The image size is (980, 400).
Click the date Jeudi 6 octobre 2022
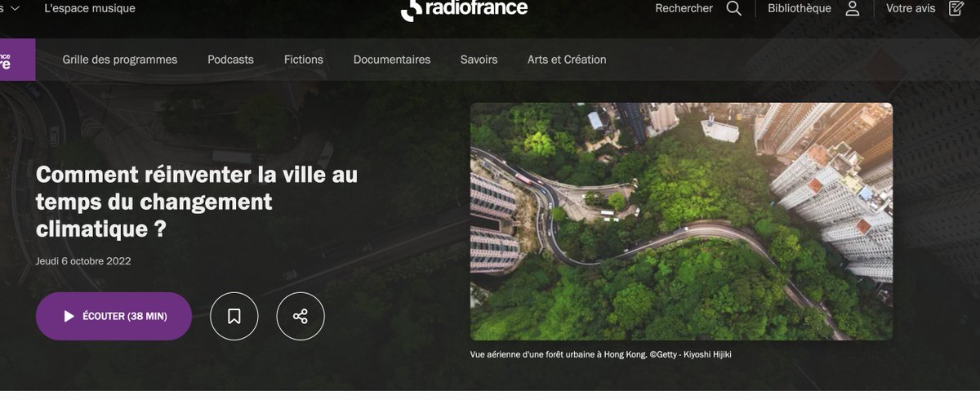coord(83,261)
